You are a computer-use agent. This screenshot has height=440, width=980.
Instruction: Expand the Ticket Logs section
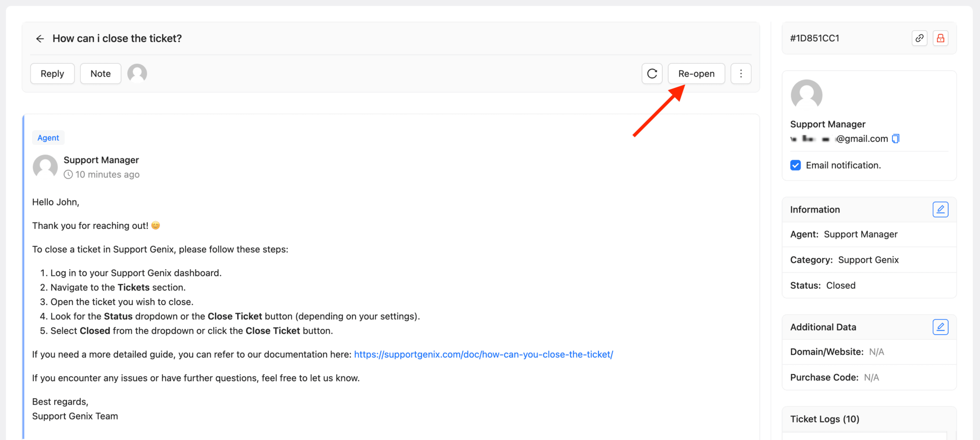824,418
